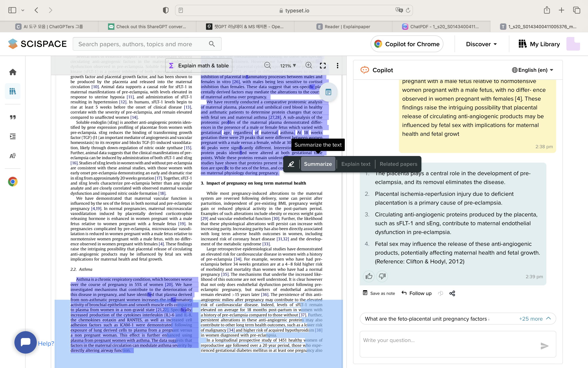Open the PDF viewer three-dot menu
588x368 pixels.
[x=337, y=65]
